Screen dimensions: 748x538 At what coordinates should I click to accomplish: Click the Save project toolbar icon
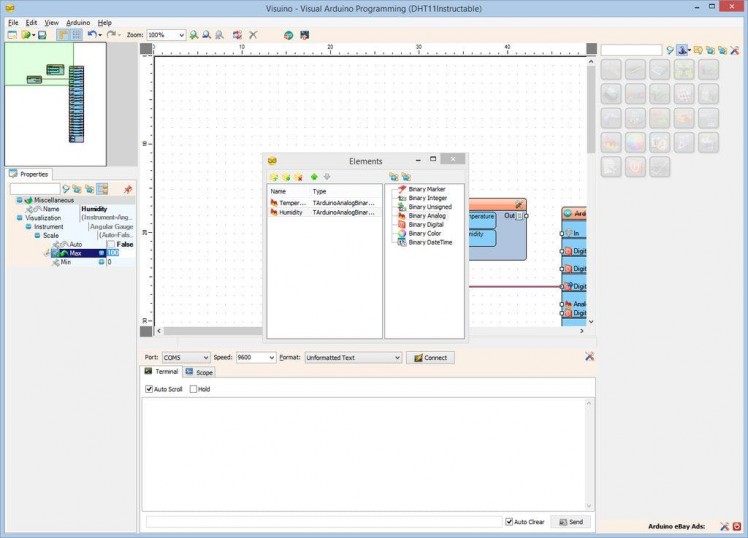click(x=42, y=35)
